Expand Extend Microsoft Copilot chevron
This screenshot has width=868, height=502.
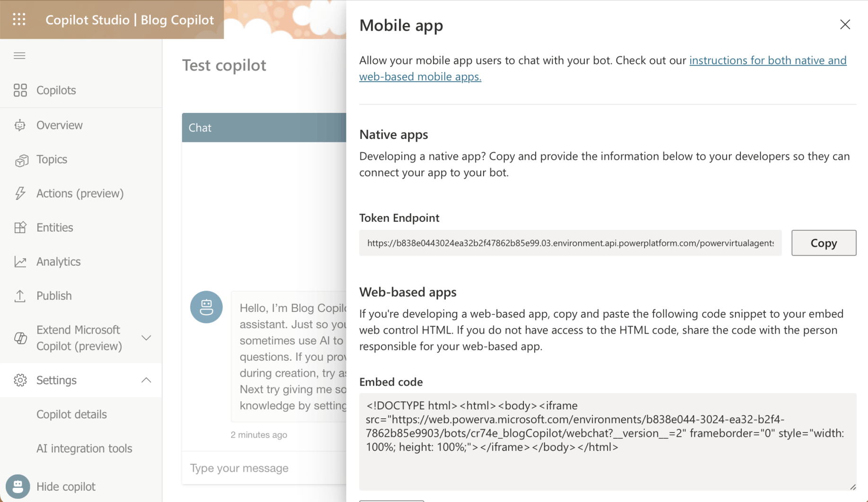pos(146,338)
